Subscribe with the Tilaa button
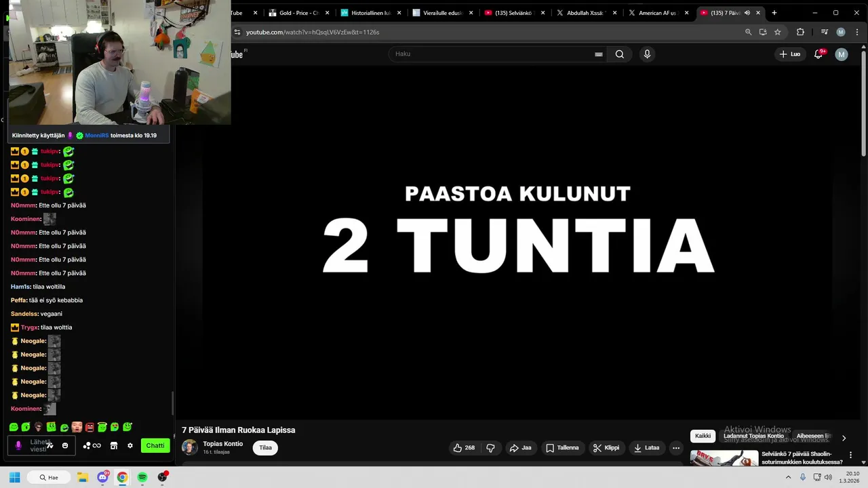 click(x=265, y=447)
